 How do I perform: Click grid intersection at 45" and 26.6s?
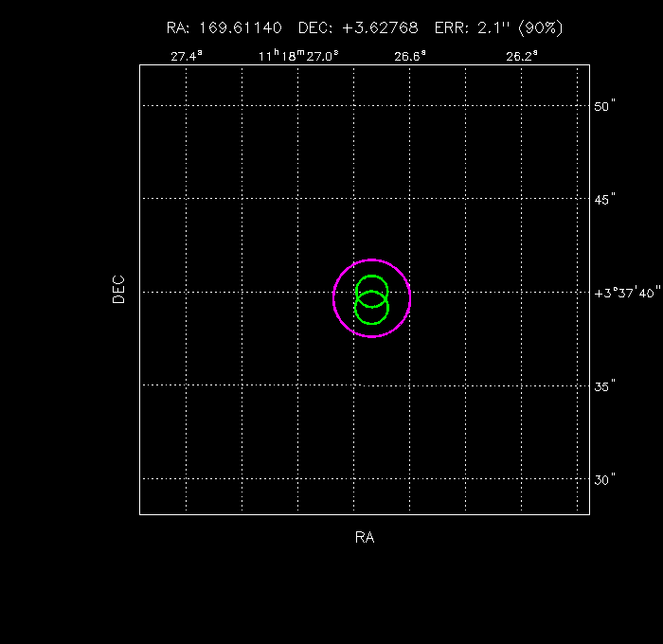pyautogui.click(x=410, y=199)
